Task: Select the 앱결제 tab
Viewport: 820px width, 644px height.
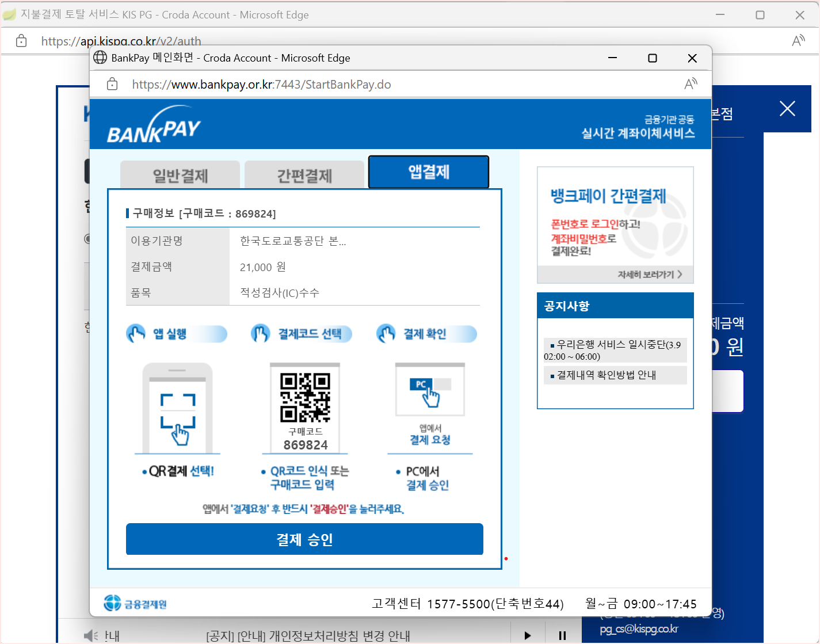Action: (x=429, y=172)
